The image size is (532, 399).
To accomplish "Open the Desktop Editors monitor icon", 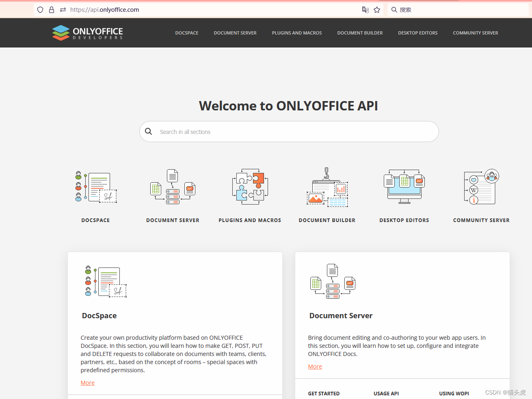I will click(x=404, y=187).
